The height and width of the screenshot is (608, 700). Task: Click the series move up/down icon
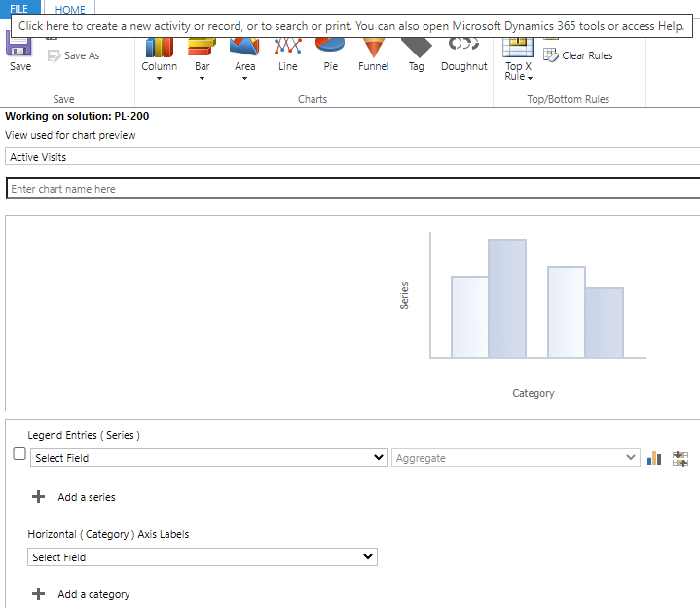(x=681, y=458)
